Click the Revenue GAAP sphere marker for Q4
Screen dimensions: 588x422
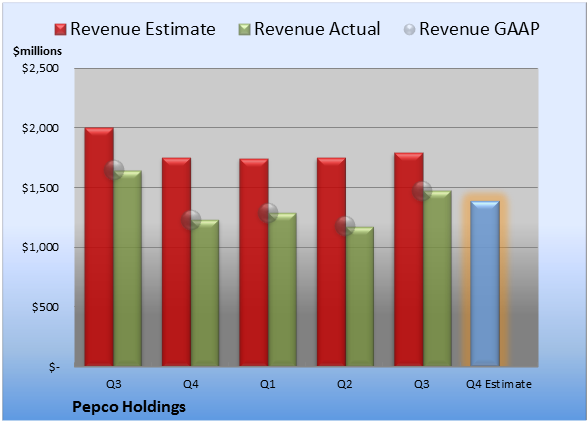[191, 219]
